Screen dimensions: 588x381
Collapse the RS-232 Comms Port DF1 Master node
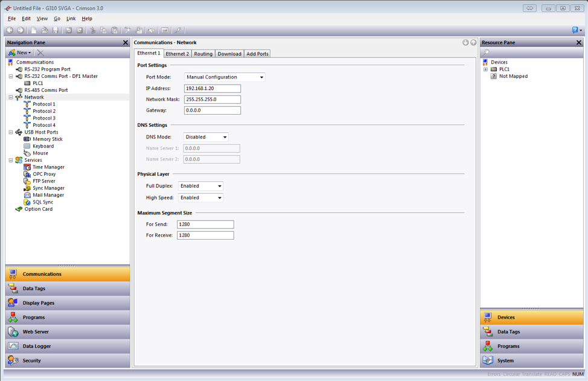[x=10, y=77]
